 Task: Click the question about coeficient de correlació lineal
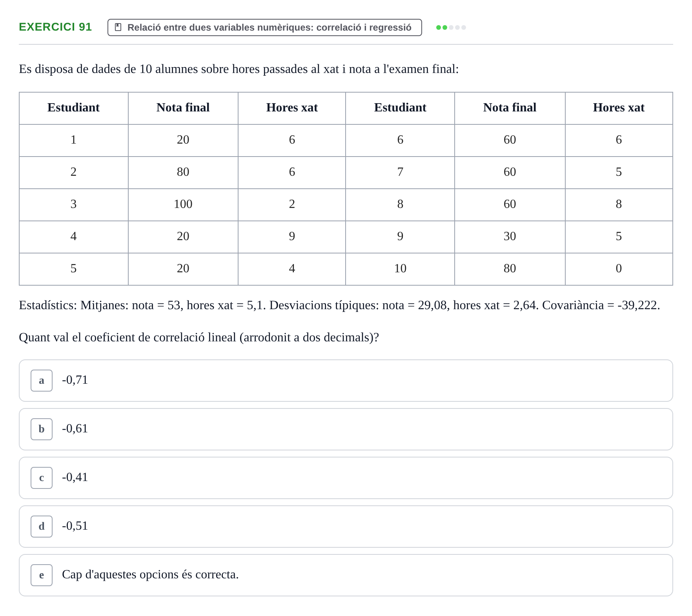tap(199, 337)
